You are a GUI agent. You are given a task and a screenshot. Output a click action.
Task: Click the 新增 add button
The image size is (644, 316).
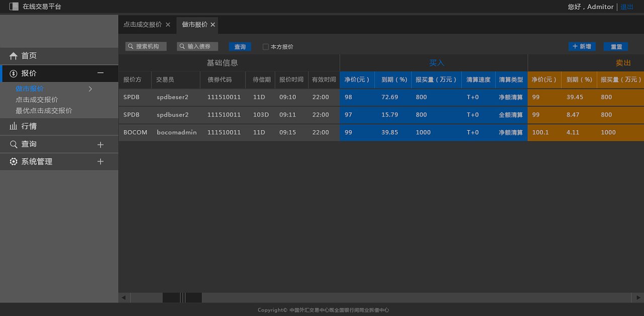[582, 46]
